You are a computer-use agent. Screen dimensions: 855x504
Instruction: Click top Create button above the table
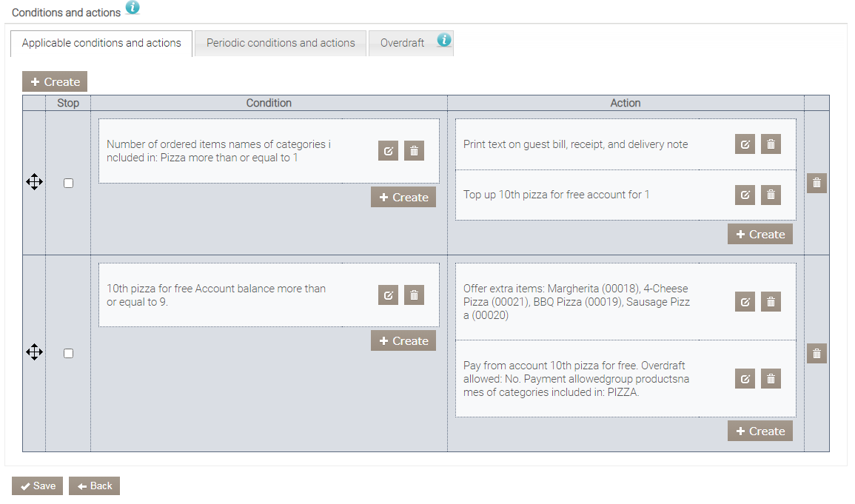point(55,81)
